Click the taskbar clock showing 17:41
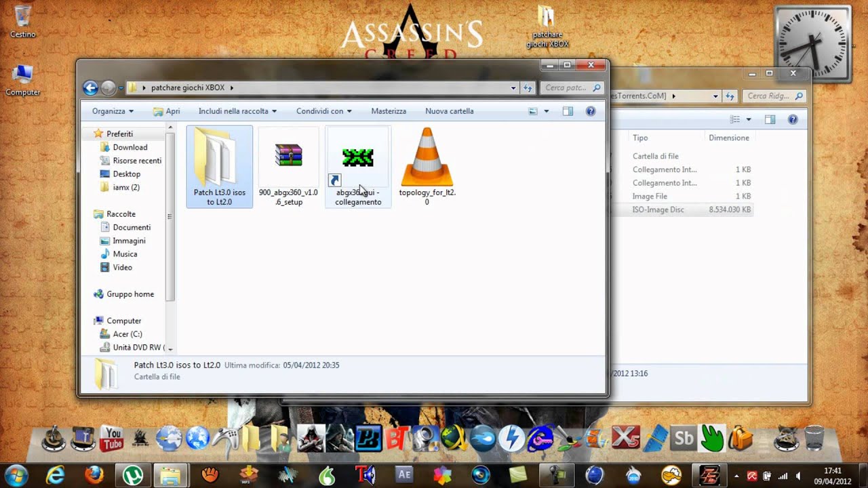Image resolution: width=868 pixels, height=488 pixels. click(833, 476)
